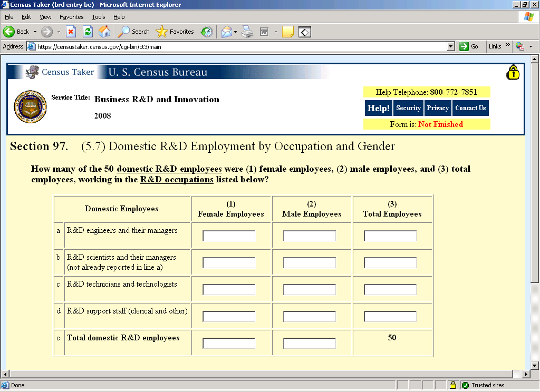Image resolution: width=540 pixels, height=392 pixels.
Task: Click Male field for R&D engineers
Action: click(309, 236)
